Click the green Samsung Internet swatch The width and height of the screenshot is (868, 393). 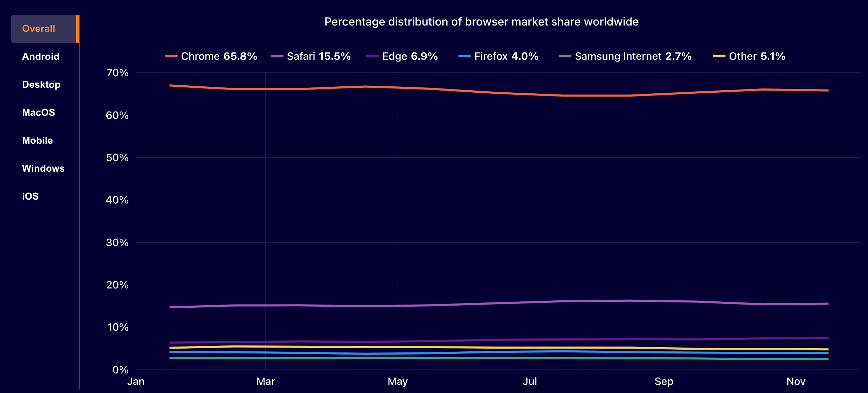tap(565, 56)
